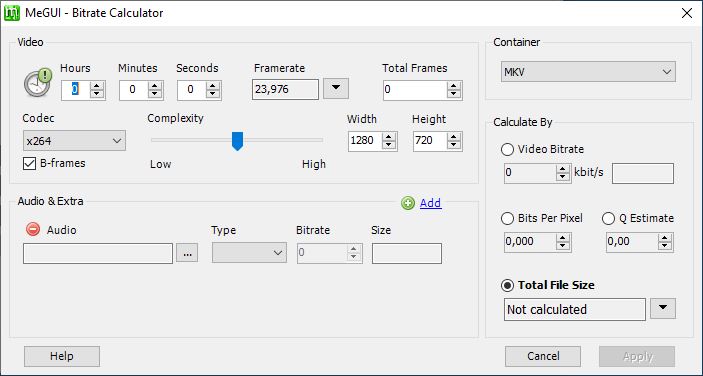703x376 pixels.
Task: Click the clock duration icon
Action: (x=38, y=82)
